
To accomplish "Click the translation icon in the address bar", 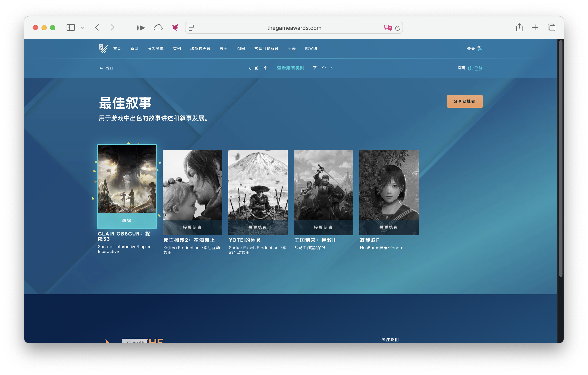I will (x=388, y=28).
